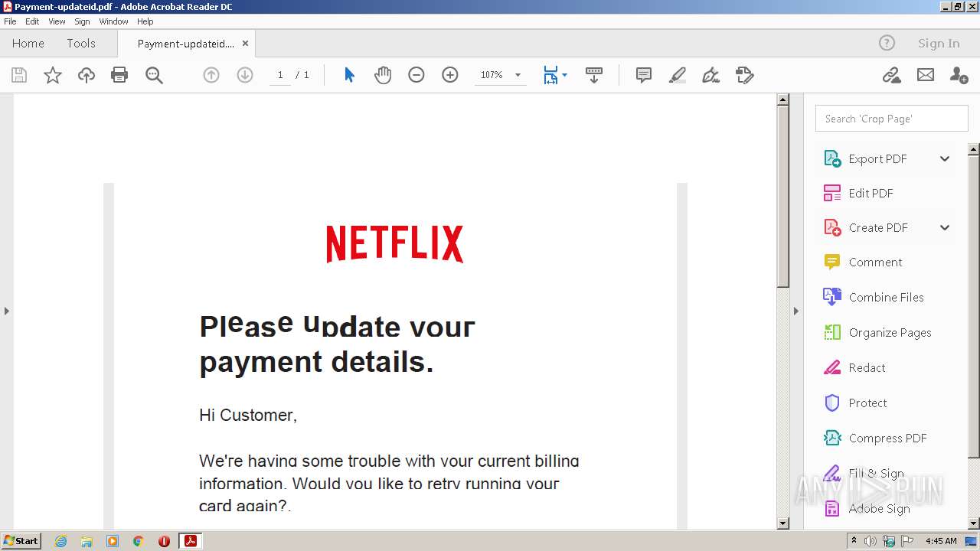980x551 pixels.
Task: Open the Sign document pen tool
Action: (711, 75)
